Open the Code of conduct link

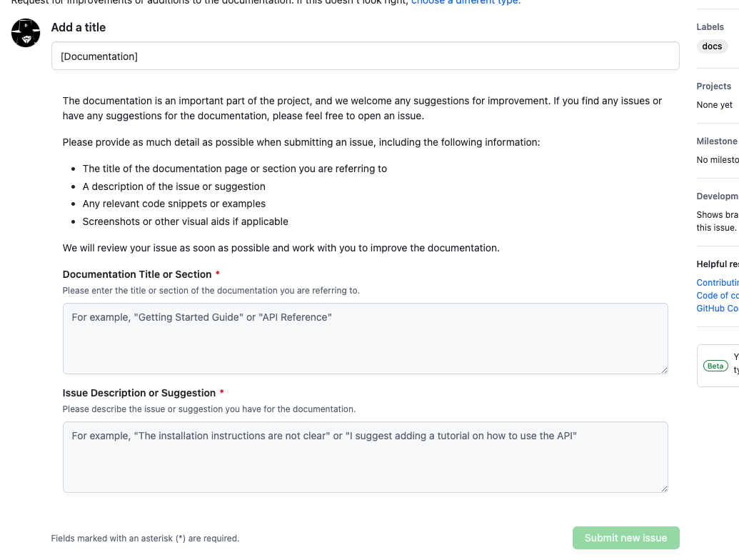[718, 296]
